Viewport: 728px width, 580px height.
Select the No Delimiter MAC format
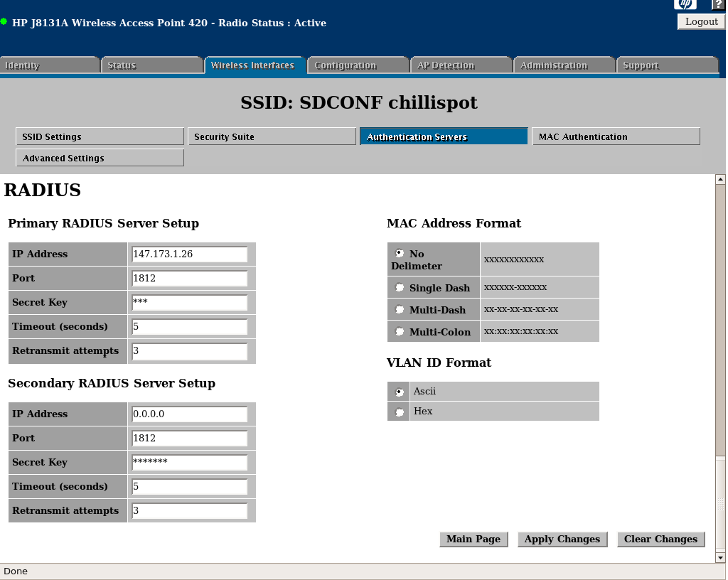coord(400,253)
